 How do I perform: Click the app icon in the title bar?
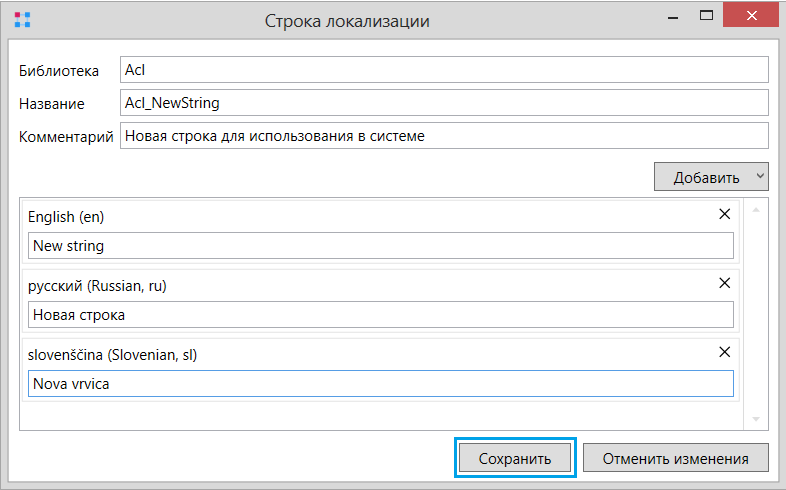click(23, 20)
